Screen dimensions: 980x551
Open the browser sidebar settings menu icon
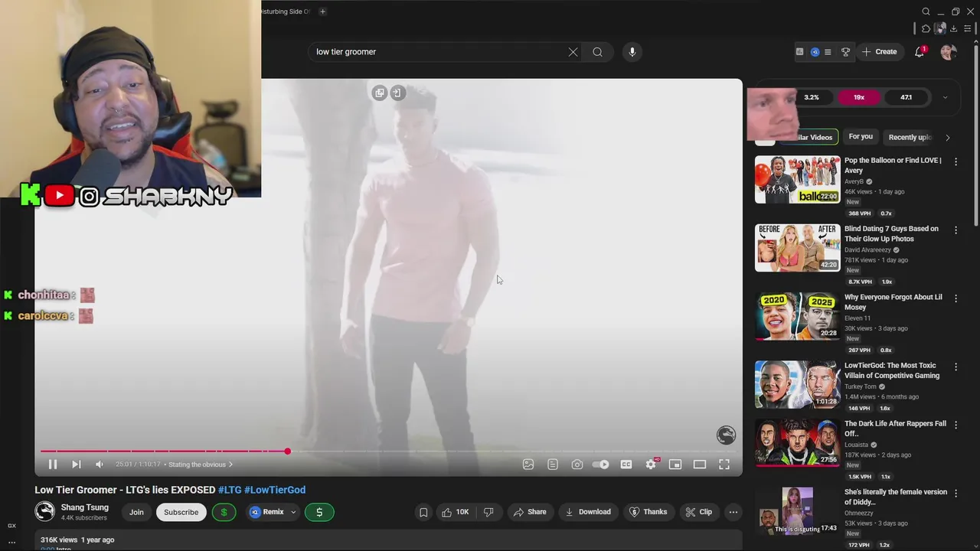(967, 28)
